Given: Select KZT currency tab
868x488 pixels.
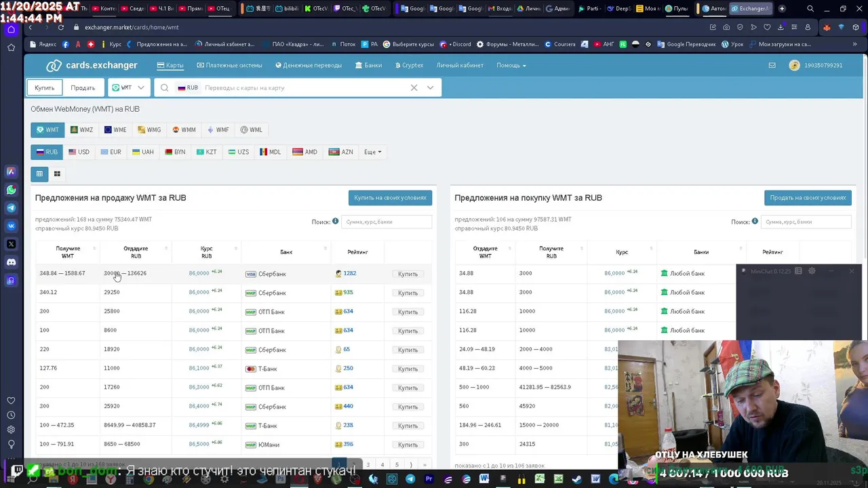Looking at the screenshot, I should pos(206,152).
